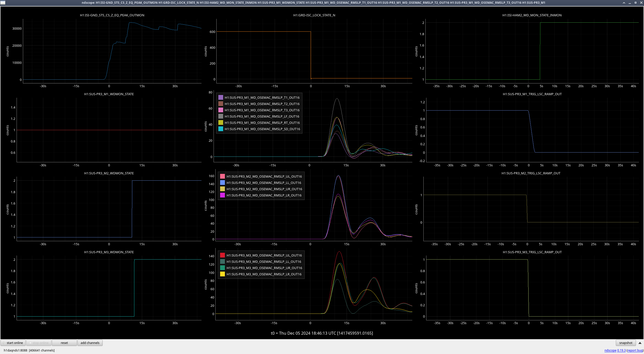
Task: Click plot title H1:ISI-HAM2_WD_MON_STATE_INMON
Action: (532, 15)
